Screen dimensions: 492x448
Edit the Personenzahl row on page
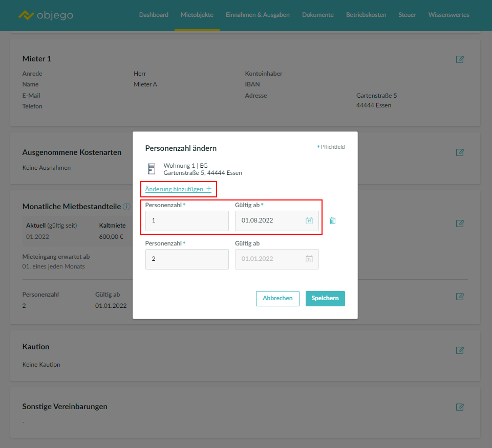[460, 297]
